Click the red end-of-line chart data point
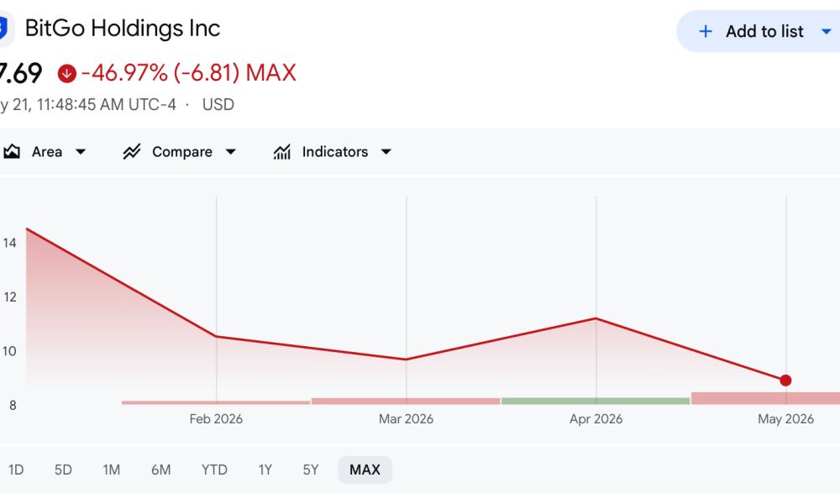The width and height of the screenshot is (840, 504). (x=785, y=381)
